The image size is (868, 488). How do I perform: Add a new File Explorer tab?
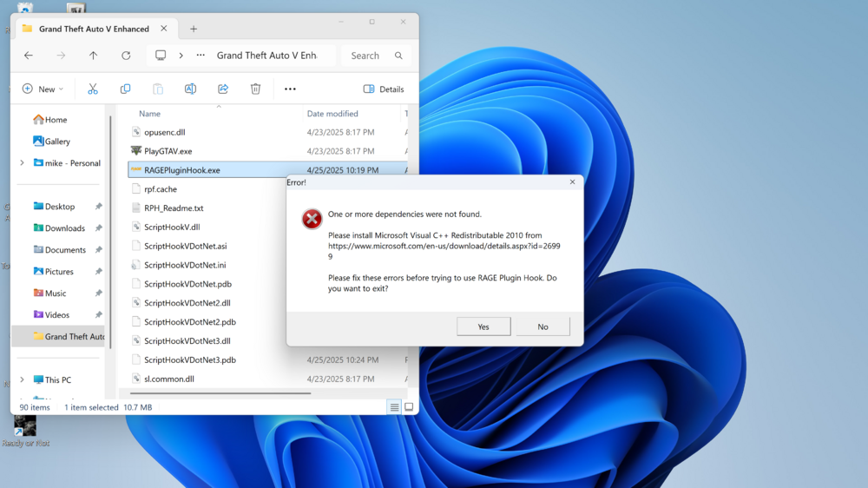pos(194,29)
